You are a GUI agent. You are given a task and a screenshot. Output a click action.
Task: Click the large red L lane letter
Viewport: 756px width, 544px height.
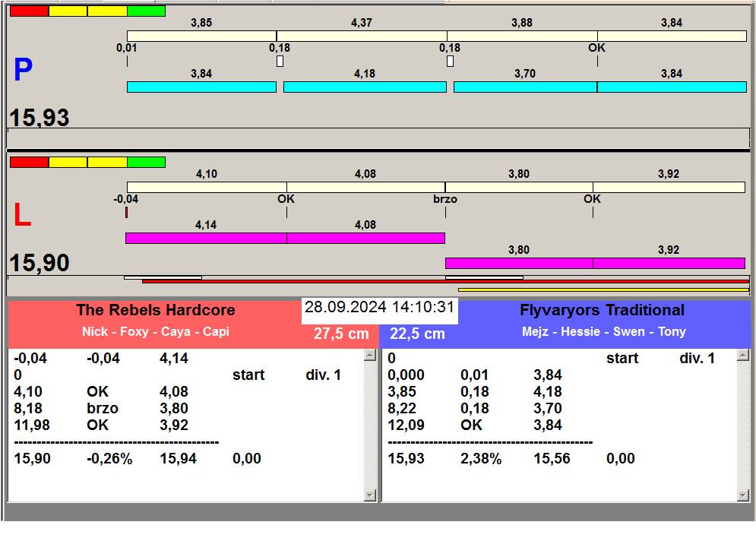22,217
